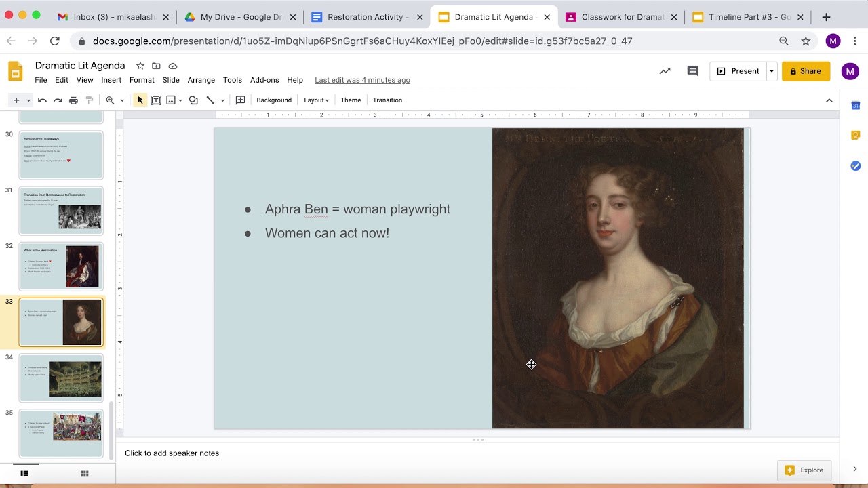Viewport: 868px width, 488px height.
Task: Insert an image from toolbar
Action: click(x=171, y=100)
